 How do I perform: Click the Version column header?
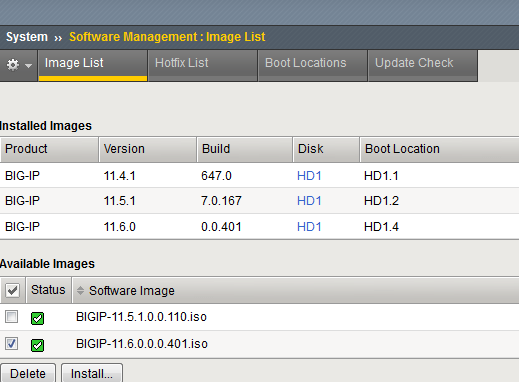(x=148, y=149)
